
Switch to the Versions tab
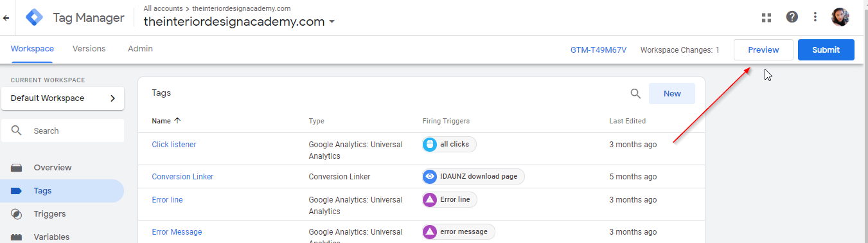click(x=89, y=49)
